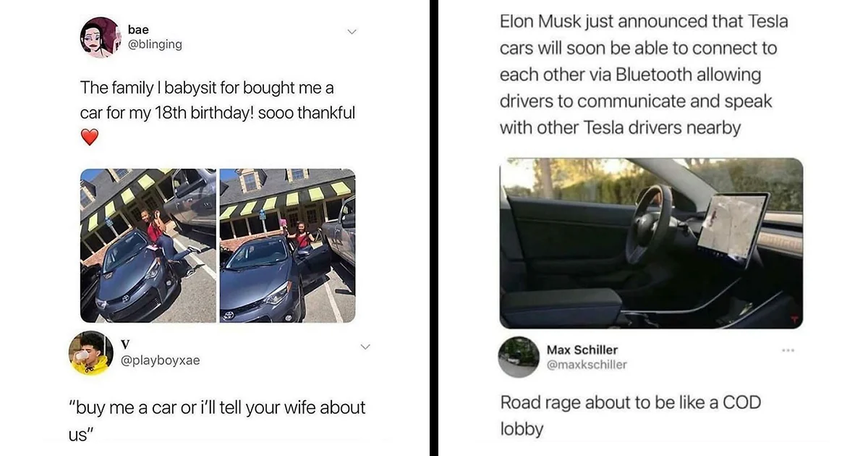The width and height of the screenshot is (868, 456).
Task: Select the "Road rage" COD lobby text
Action: coord(630,415)
